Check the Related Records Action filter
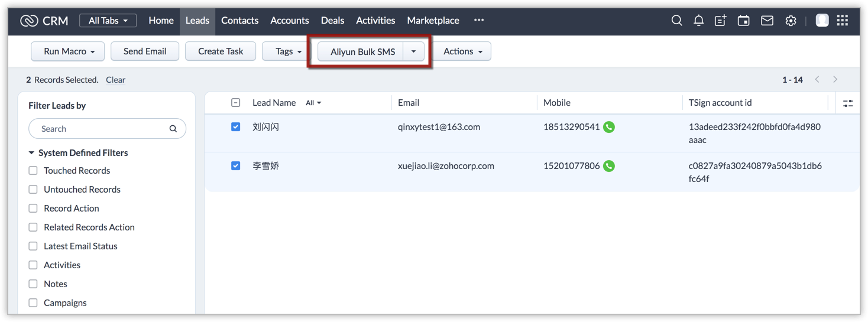Viewport: 868px width, 322px height. tap(33, 227)
